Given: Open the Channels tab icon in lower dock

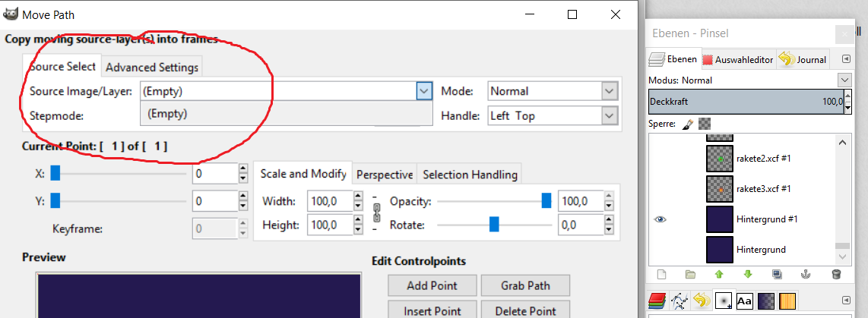Looking at the screenshot, I should (657, 301).
